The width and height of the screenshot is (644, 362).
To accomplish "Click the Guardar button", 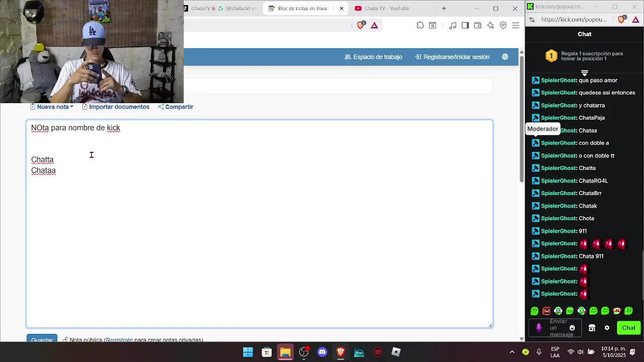I will (42, 339).
